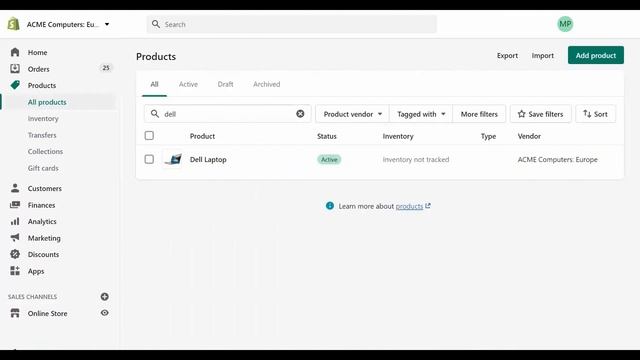Click the Orders inbox icon
Screen dimensions: 640x360
click(15, 69)
